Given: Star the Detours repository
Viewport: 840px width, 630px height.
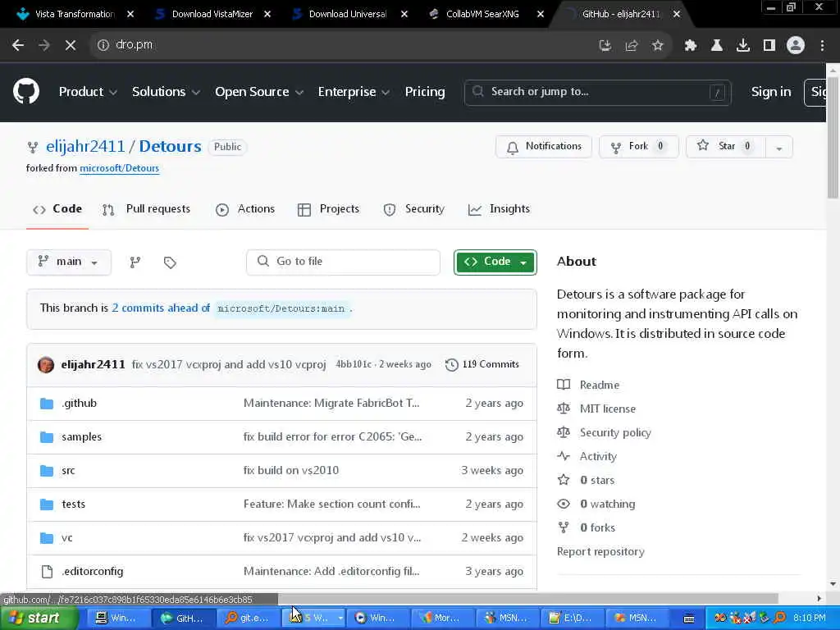Looking at the screenshot, I should pos(726,147).
